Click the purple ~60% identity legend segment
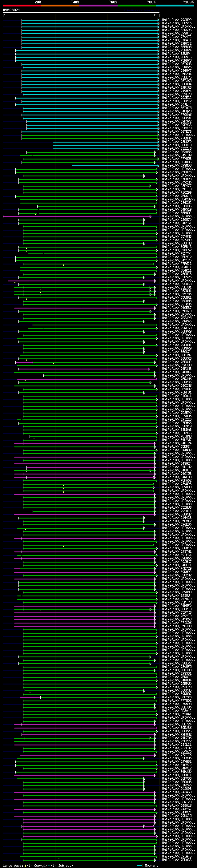 (98, 6)
